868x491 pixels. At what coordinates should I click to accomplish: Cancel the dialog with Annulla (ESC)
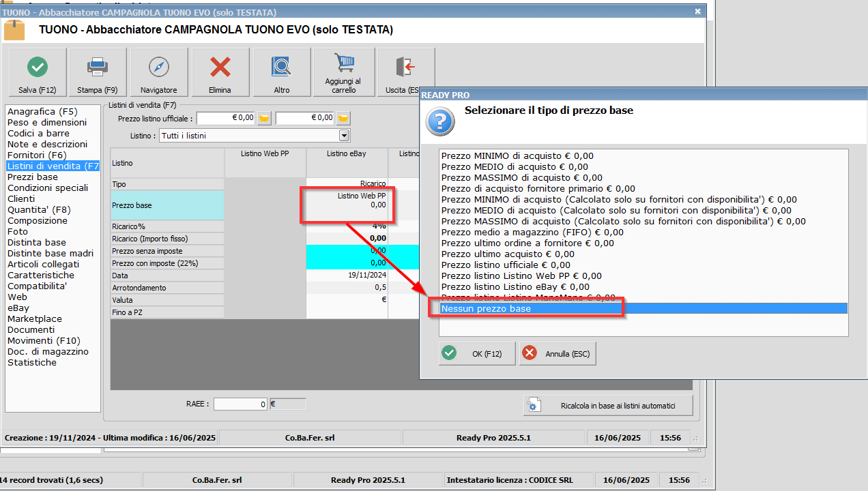(x=558, y=353)
